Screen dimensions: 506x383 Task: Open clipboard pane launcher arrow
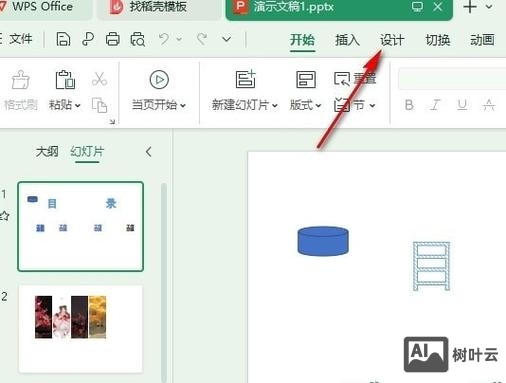[x=112, y=122]
